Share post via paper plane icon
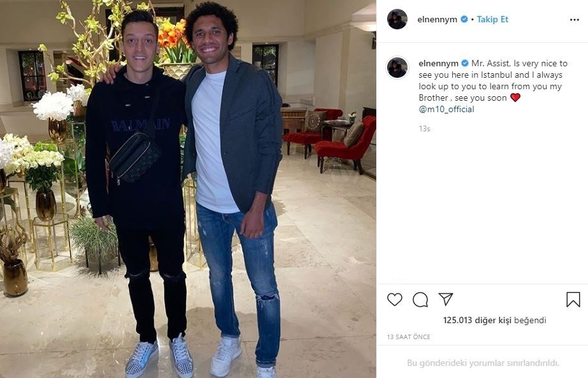Screen dimensions: 588x378 446,299
